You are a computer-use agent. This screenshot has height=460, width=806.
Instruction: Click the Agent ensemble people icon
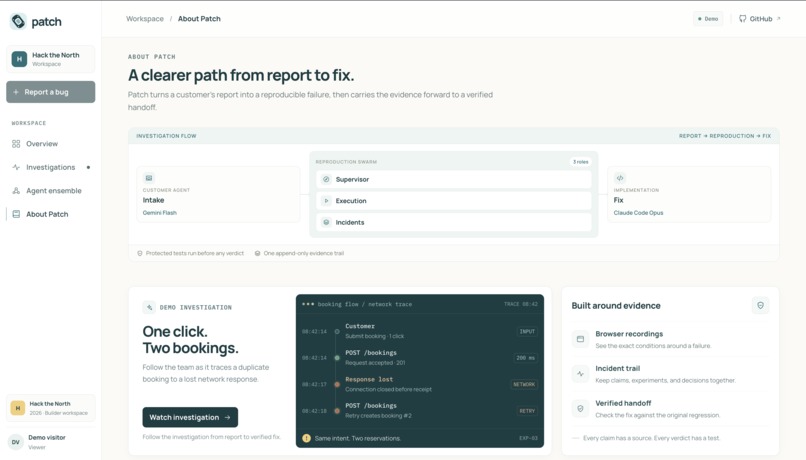tap(16, 191)
